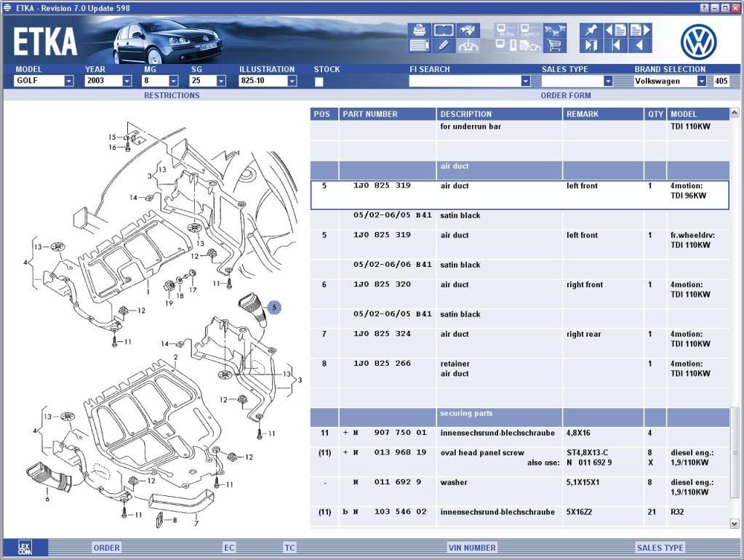Open the binoculars search tool

pyautogui.click(x=468, y=31)
